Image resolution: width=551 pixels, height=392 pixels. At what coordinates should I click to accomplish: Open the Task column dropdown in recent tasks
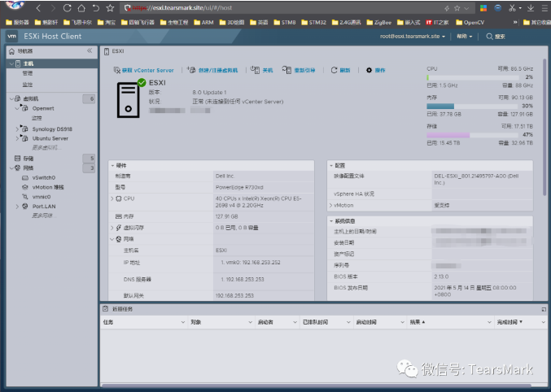pos(183,322)
